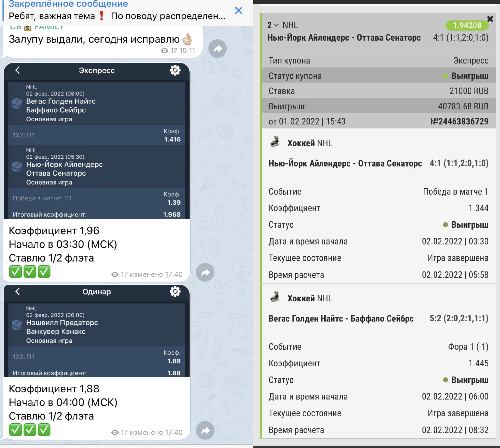Collapse the coupon with the chevron next to 2
The image size is (500, 448).
coord(276,25)
